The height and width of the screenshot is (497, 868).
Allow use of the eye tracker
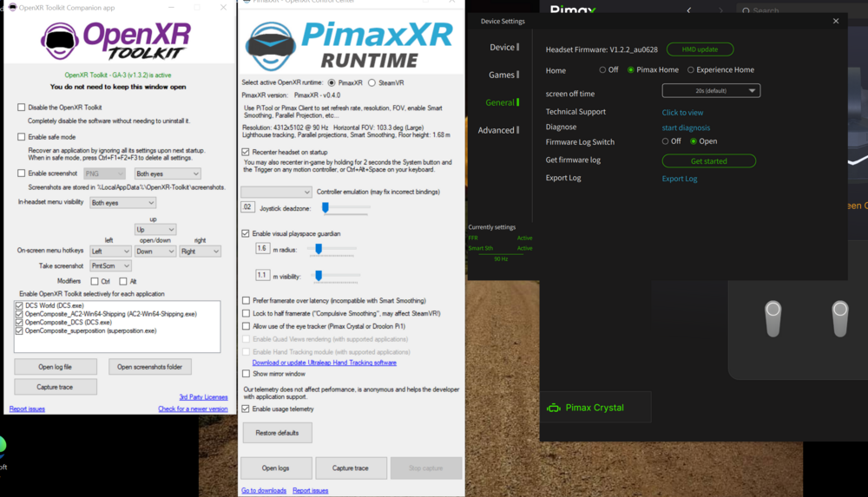(246, 326)
